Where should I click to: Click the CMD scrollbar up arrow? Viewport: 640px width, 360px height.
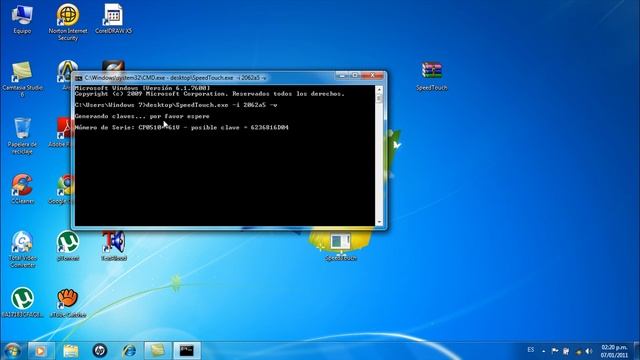379,89
